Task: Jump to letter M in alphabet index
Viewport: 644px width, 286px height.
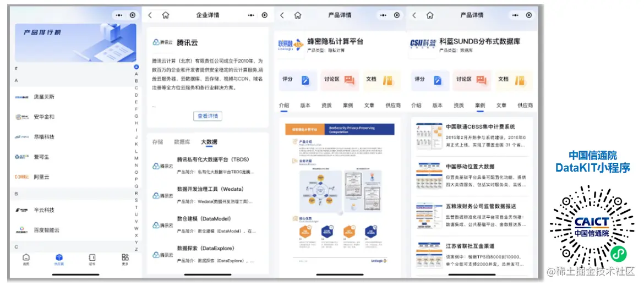Action: pos(137,158)
